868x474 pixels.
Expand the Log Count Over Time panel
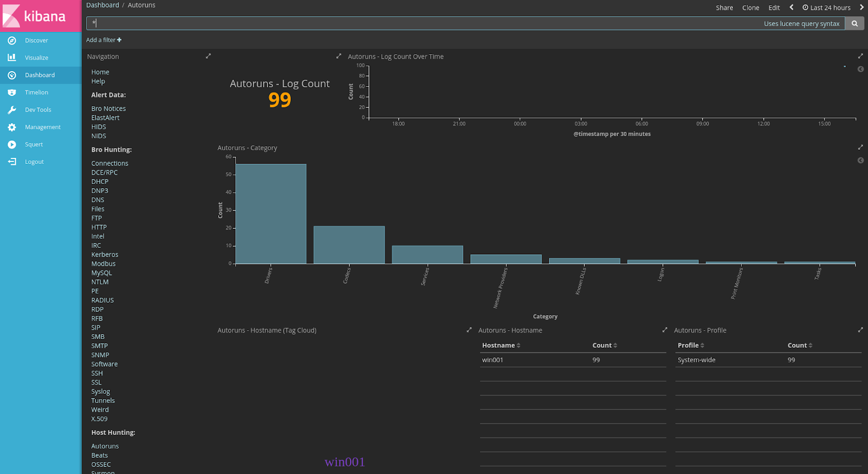click(x=860, y=56)
